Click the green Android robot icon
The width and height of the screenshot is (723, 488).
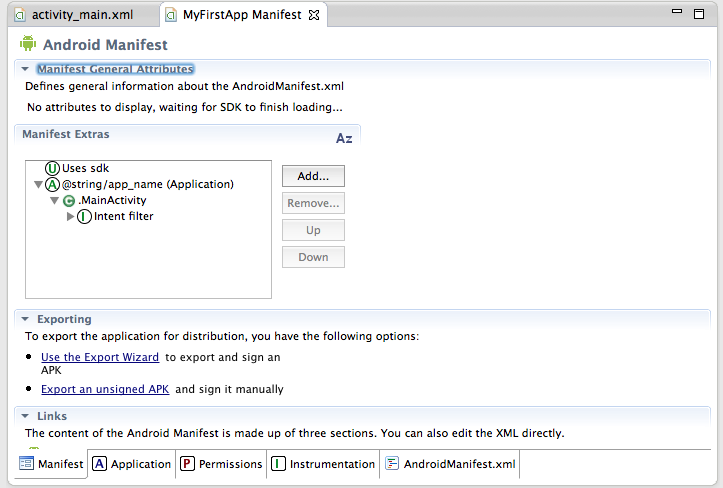[x=28, y=43]
